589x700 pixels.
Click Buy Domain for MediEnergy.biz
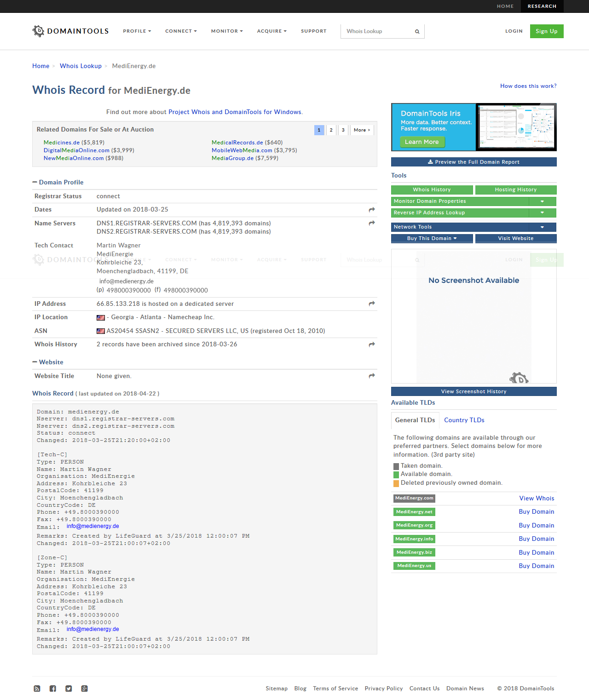537,553
